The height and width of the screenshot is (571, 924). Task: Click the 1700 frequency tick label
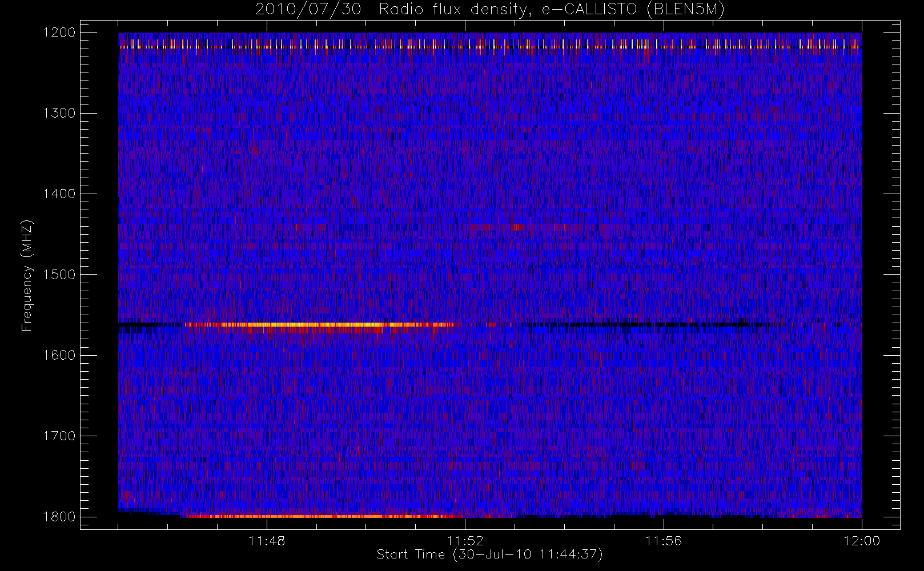(59, 436)
